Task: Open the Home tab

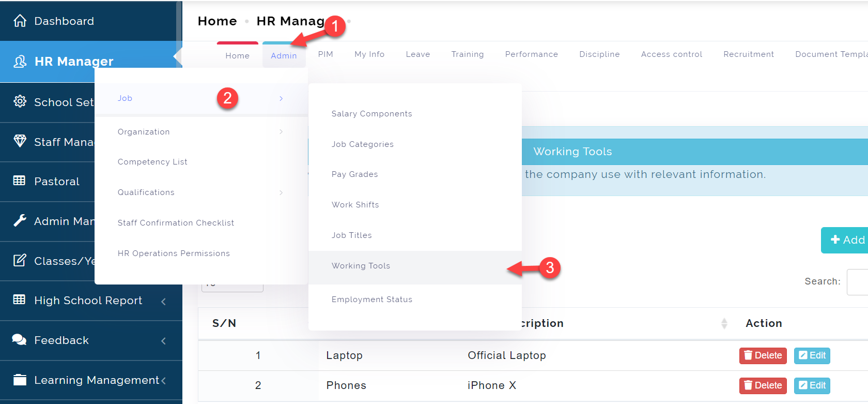Action: pos(238,55)
